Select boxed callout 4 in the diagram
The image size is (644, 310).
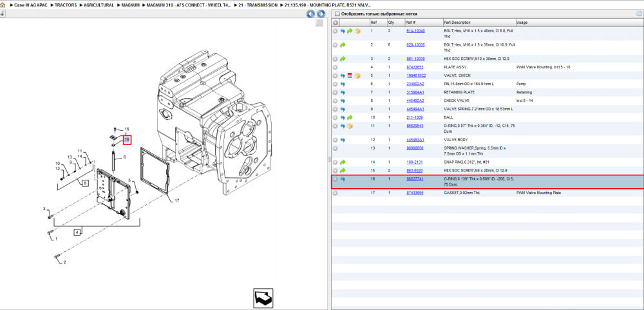77,232
